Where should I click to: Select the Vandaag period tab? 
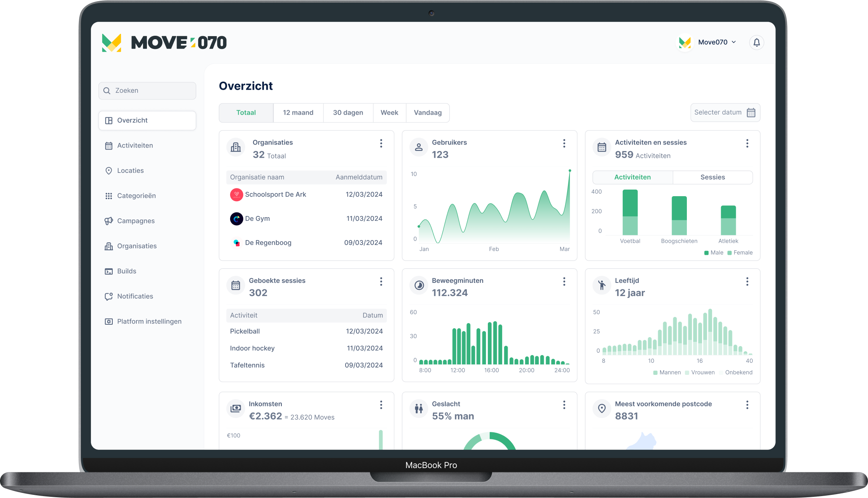point(428,113)
